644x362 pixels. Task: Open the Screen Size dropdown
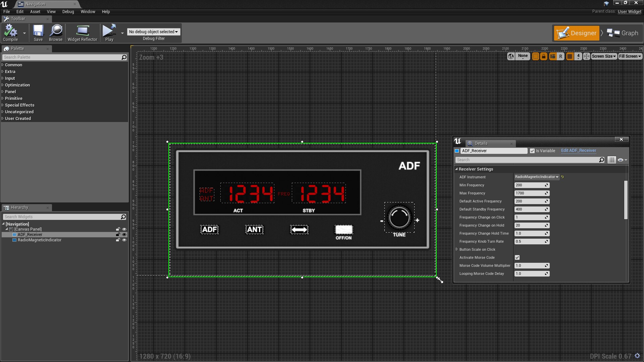point(603,56)
